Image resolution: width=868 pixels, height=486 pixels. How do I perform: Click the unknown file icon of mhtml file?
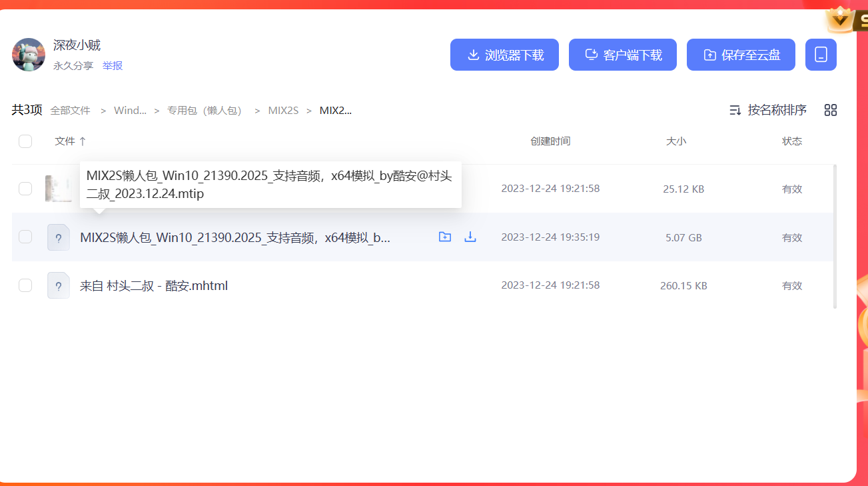[x=59, y=285]
